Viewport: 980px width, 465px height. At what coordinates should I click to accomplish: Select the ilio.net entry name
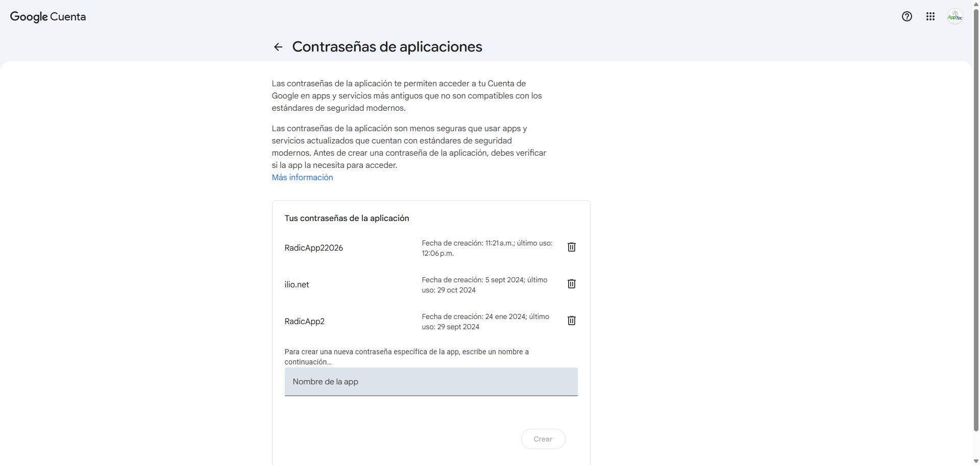(297, 285)
